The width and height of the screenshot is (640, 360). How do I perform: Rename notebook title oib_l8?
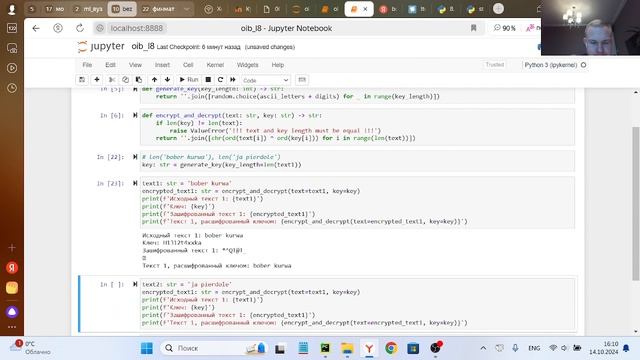(143, 46)
